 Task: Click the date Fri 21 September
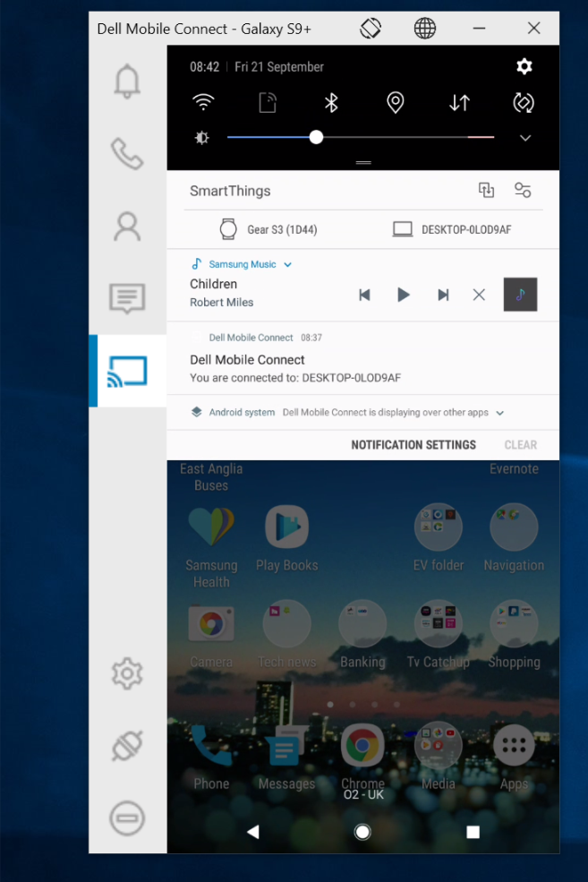(x=279, y=67)
